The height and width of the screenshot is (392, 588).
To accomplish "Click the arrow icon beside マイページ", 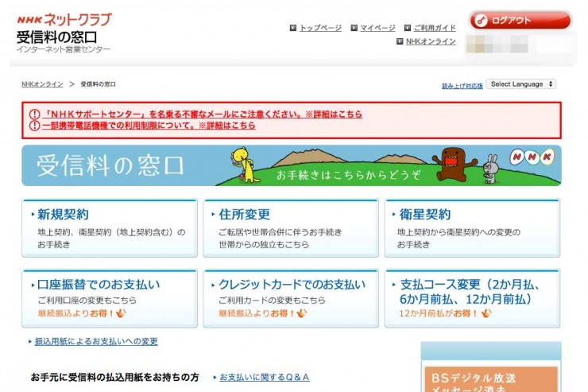I will pos(354,28).
